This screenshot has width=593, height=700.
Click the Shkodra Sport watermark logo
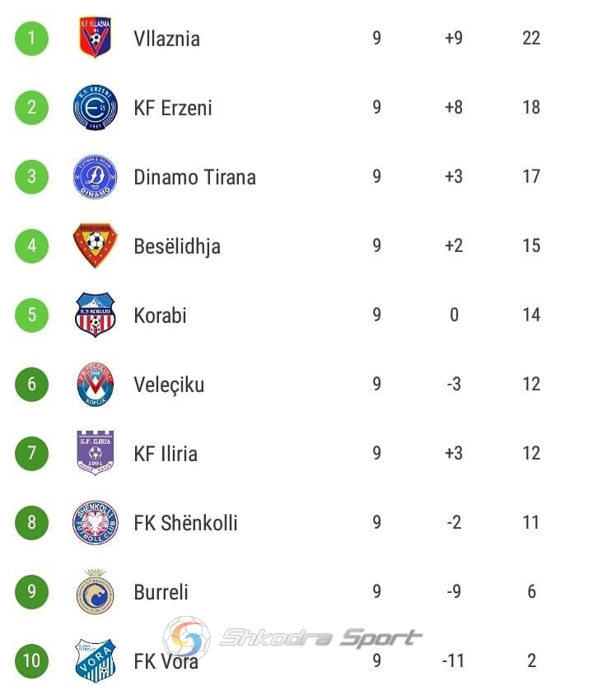pos(292,637)
